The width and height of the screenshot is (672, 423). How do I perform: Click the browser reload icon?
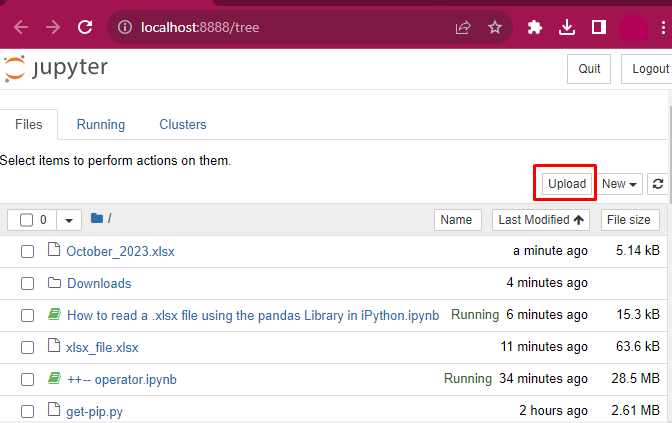coord(85,27)
